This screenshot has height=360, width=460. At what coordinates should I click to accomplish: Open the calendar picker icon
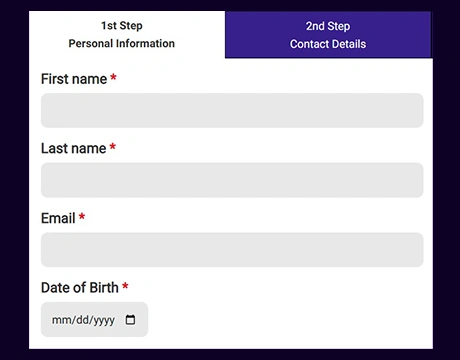click(x=130, y=320)
